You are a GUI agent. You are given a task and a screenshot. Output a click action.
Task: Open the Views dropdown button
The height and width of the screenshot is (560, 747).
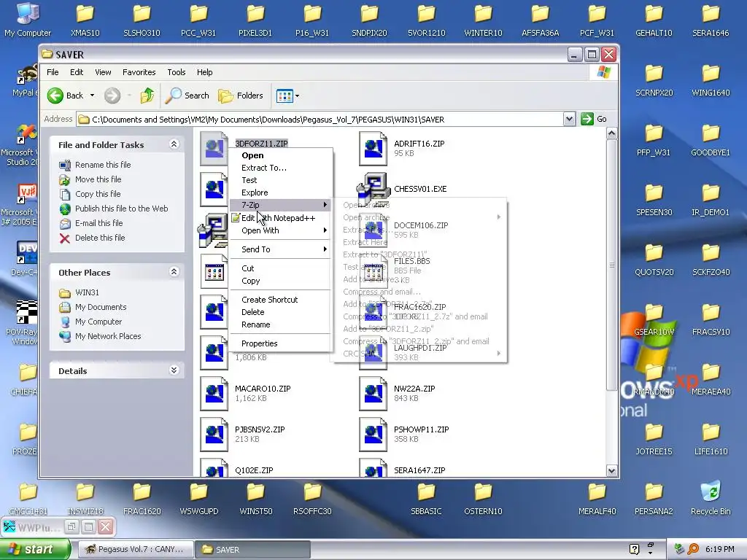pos(287,96)
